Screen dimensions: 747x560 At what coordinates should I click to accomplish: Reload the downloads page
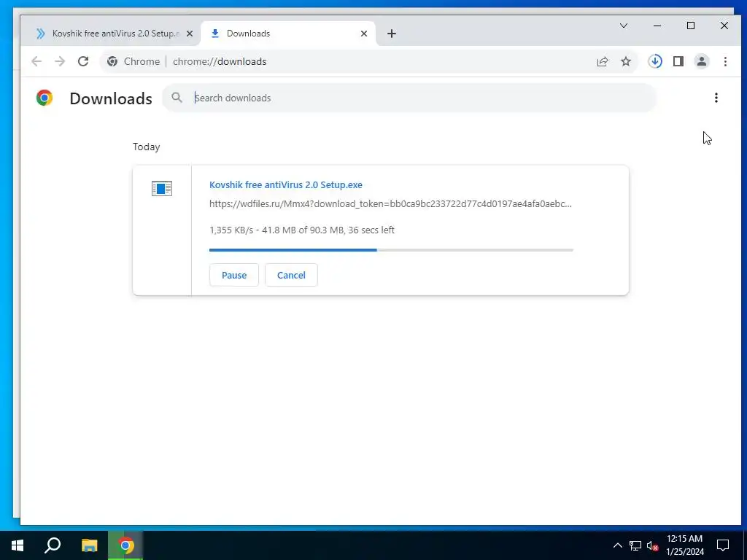[83, 61]
